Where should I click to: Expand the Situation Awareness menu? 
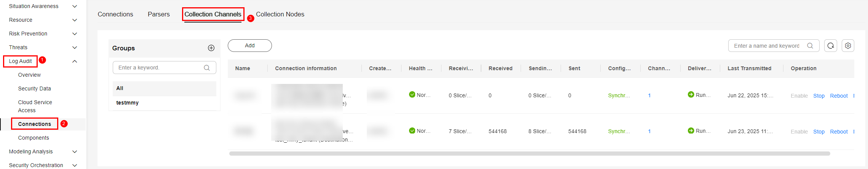[75, 6]
